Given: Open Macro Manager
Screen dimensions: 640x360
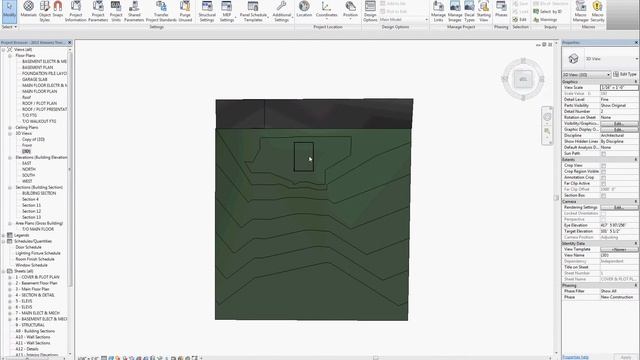Looking at the screenshot, I should point(580,11).
